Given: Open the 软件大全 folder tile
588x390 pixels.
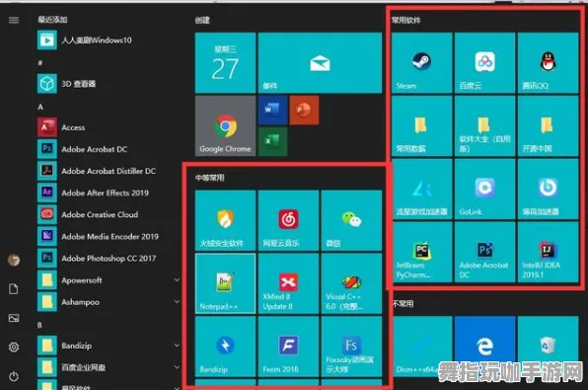Looking at the screenshot, I should (x=484, y=125).
